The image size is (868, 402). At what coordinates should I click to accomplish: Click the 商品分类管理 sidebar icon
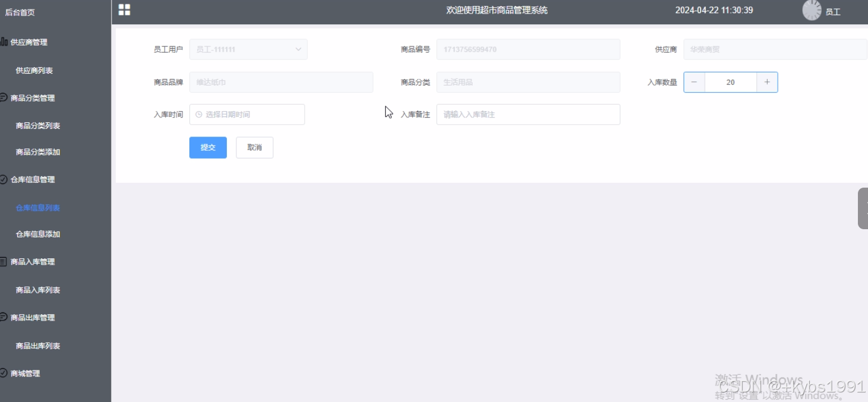[4, 97]
